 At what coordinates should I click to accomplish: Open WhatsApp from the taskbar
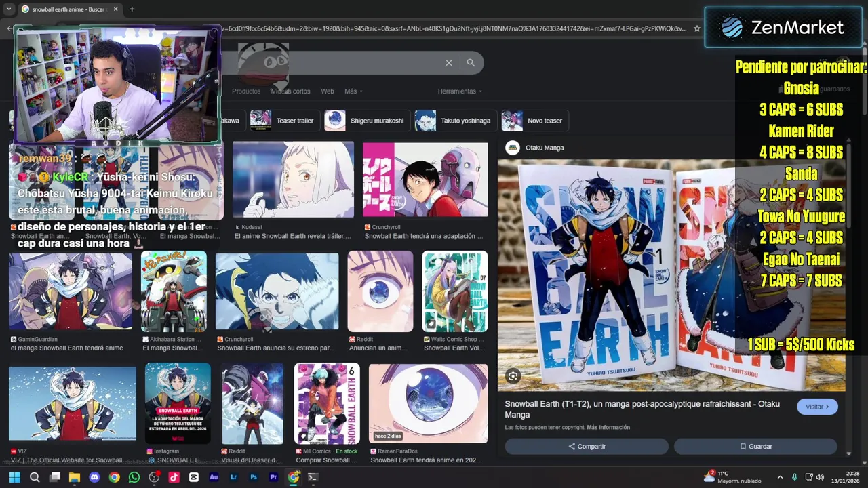tap(134, 477)
